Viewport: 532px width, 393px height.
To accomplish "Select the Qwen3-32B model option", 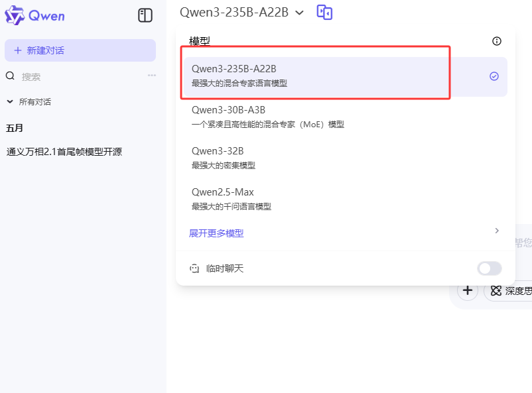I will 346,158.
